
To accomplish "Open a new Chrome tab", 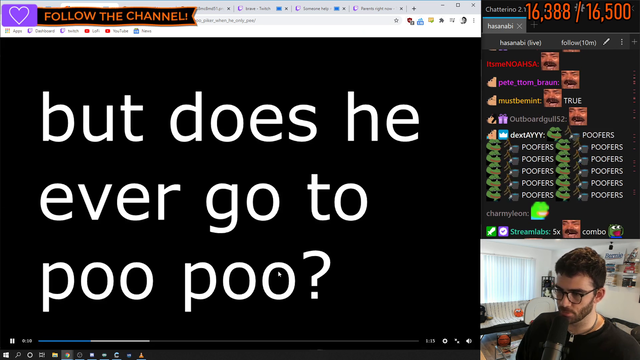I will [x=414, y=9].
